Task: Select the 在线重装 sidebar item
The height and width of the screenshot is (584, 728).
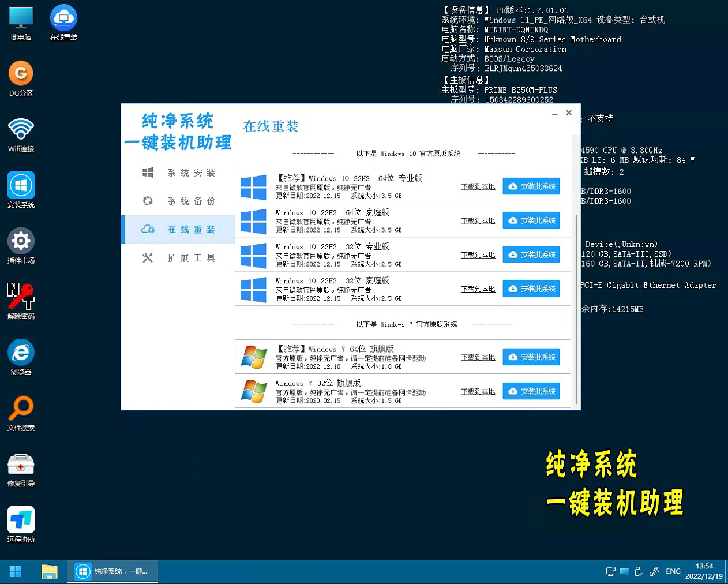Action: (x=178, y=229)
